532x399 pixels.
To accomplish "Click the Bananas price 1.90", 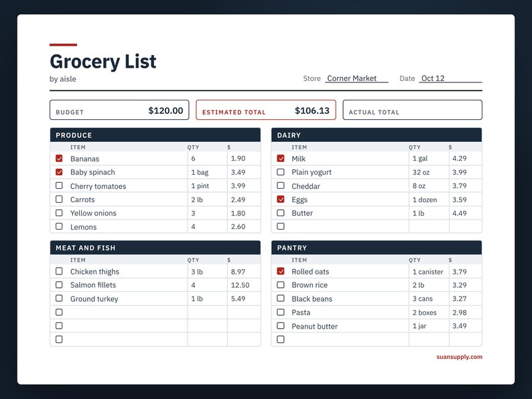I will pyautogui.click(x=238, y=158).
